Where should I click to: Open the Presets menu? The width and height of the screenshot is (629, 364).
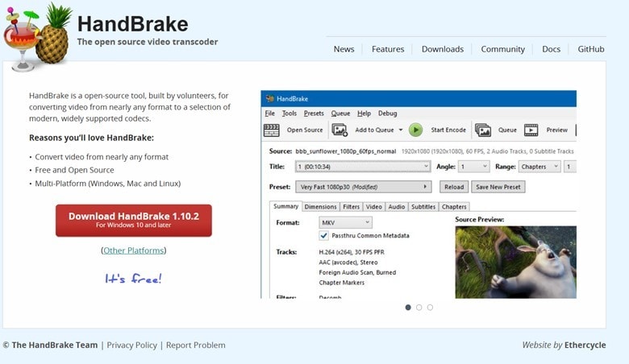(314, 114)
